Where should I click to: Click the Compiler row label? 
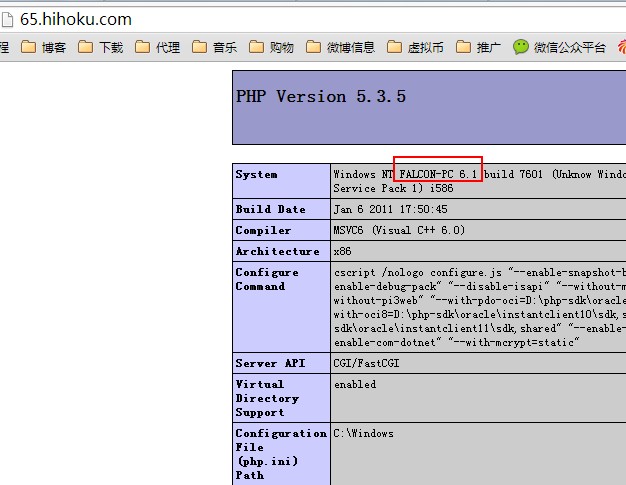pyautogui.click(x=263, y=230)
